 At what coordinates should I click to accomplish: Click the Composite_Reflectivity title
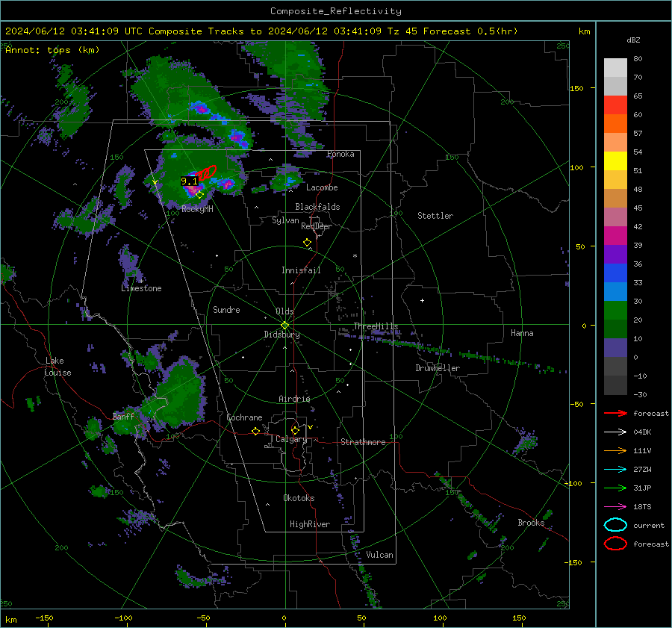(336, 11)
